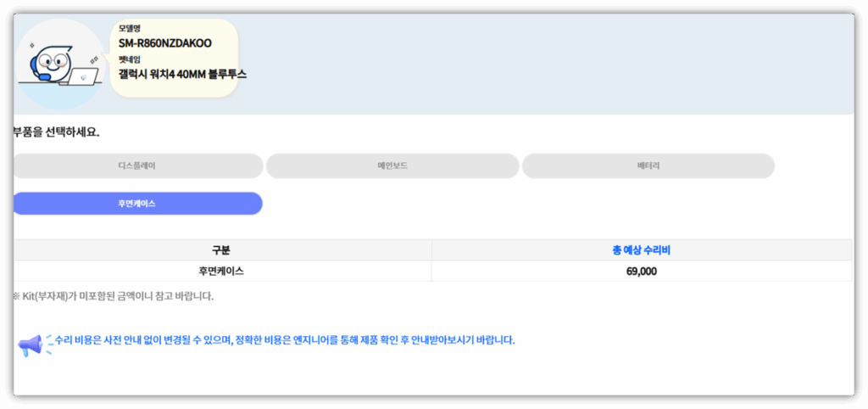The height and width of the screenshot is (409, 868).
Task: Click the 모델명 label in speech bubble
Action: [129, 29]
